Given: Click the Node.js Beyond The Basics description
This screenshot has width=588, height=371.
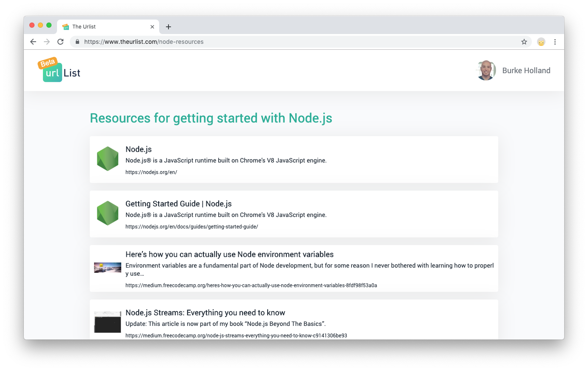Looking at the screenshot, I should 225,324.
